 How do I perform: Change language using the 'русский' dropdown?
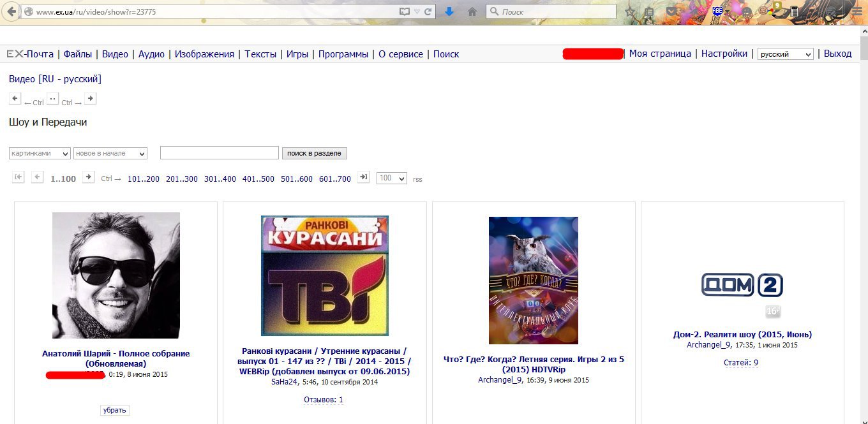click(x=785, y=54)
